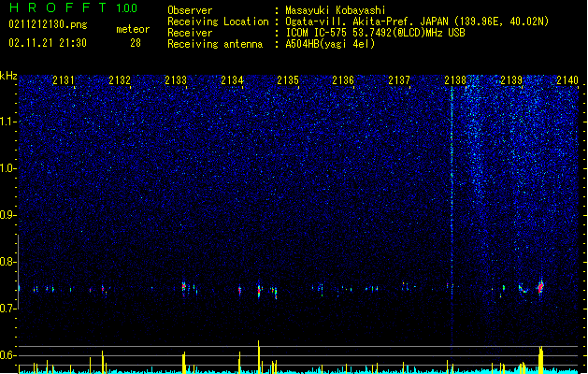
Task: Click the 2132 time marker
Action: (x=120, y=80)
